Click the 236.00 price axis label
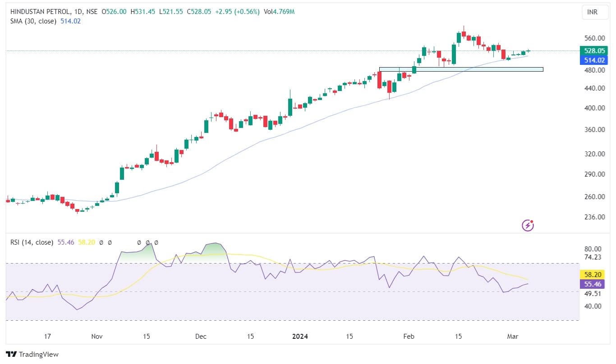This screenshot has height=364, width=616. pyautogui.click(x=594, y=217)
